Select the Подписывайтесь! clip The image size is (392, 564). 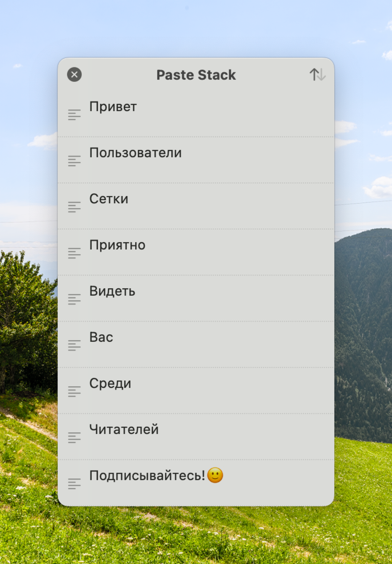click(196, 483)
